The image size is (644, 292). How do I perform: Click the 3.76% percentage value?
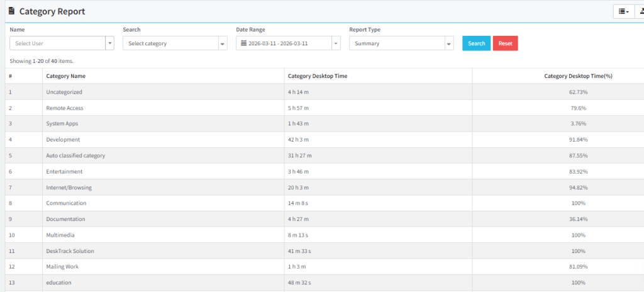579,123
